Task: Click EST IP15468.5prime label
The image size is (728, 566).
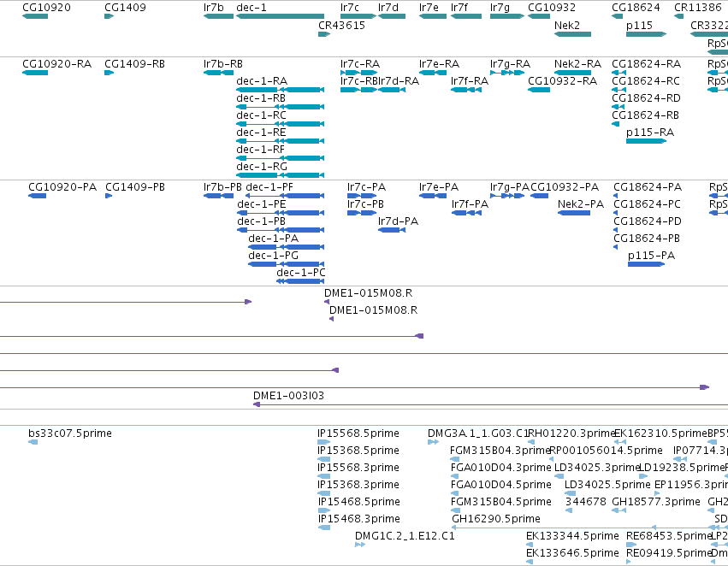Action: [359, 502]
